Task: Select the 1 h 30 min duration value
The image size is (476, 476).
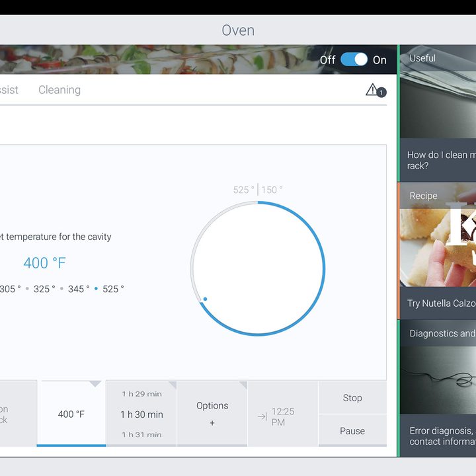Action: tap(141, 415)
